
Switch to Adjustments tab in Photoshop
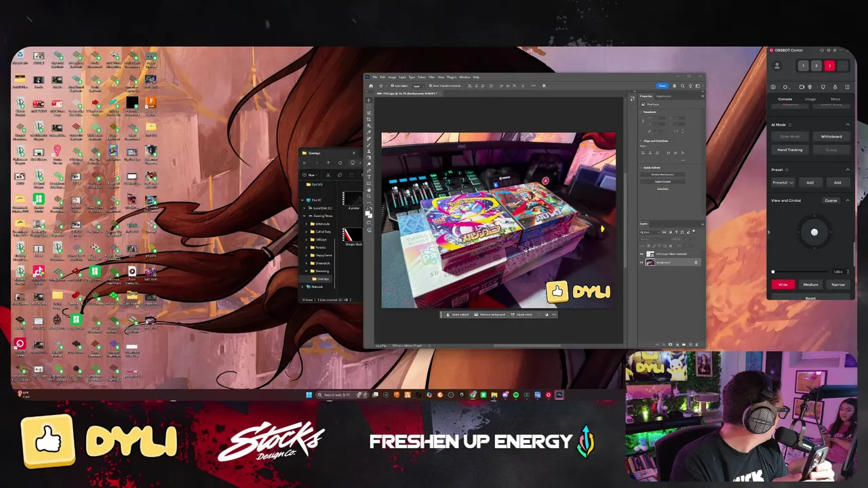[x=663, y=96]
